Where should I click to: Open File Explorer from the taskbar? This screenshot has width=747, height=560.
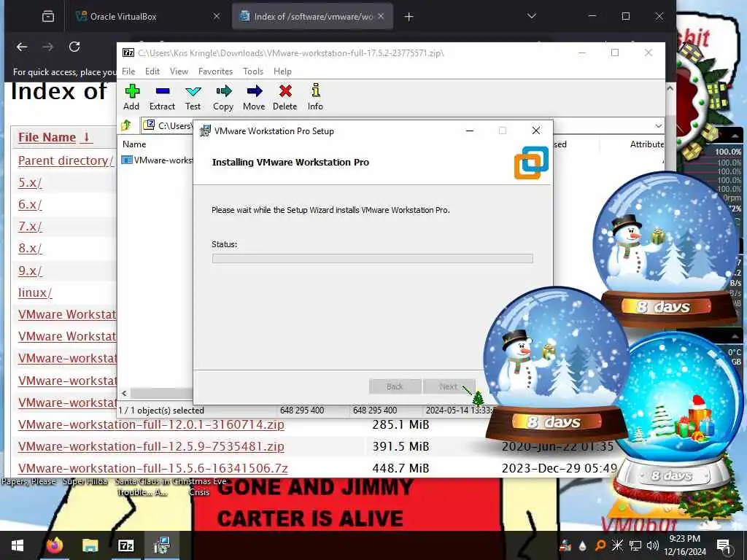[90, 545]
